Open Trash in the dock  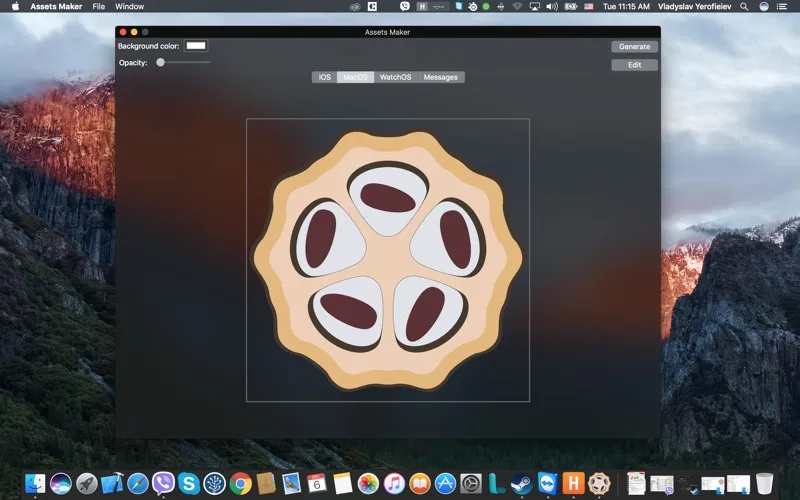tap(764, 484)
